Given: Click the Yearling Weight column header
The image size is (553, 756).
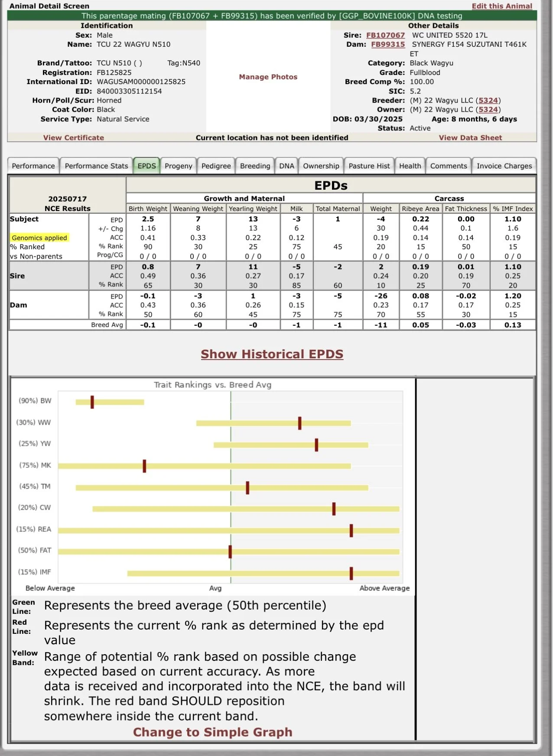Looking at the screenshot, I should tap(253, 209).
